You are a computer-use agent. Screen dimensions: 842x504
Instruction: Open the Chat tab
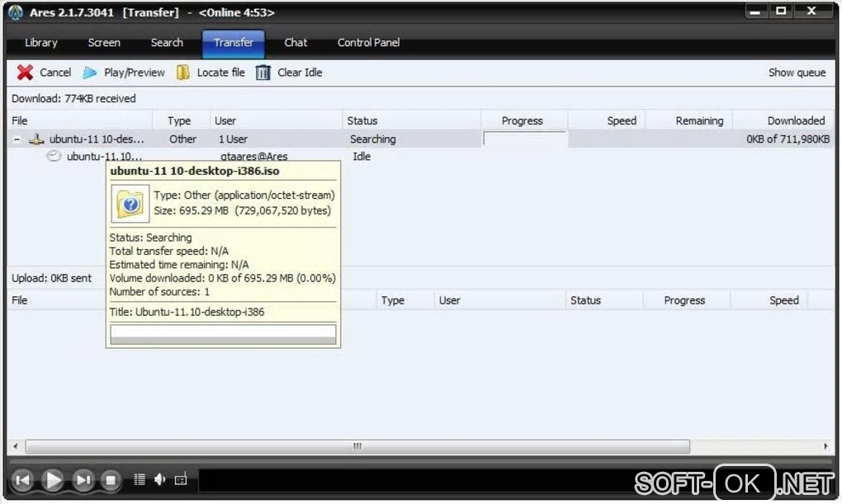[296, 43]
